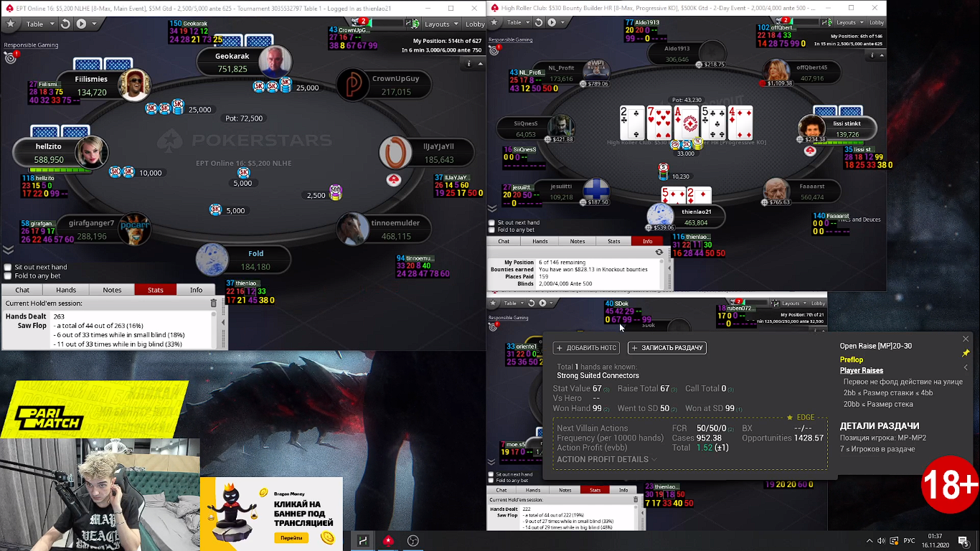Open Layouts dropdown in High Roller Club window
This screenshot has width=980, height=551.
pyautogui.click(x=849, y=22)
